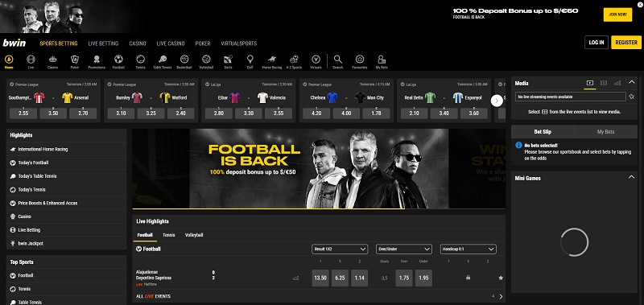644x305 pixels.
Task: Open the Home sports icon
Action: 9,62
